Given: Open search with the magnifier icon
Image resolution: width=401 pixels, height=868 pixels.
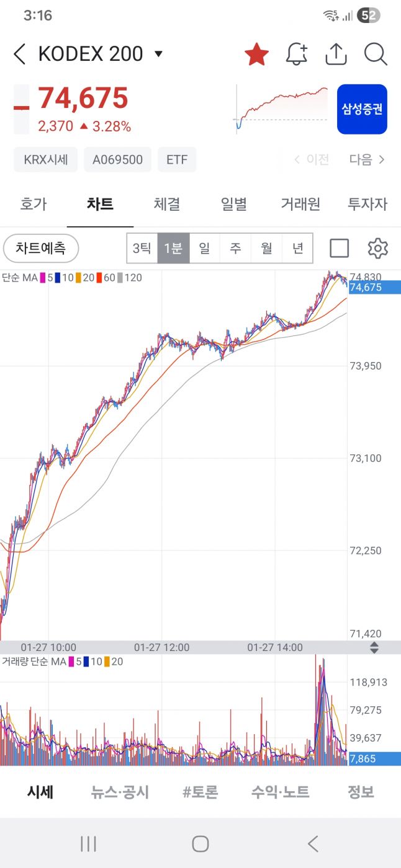Looking at the screenshot, I should (376, 55).
